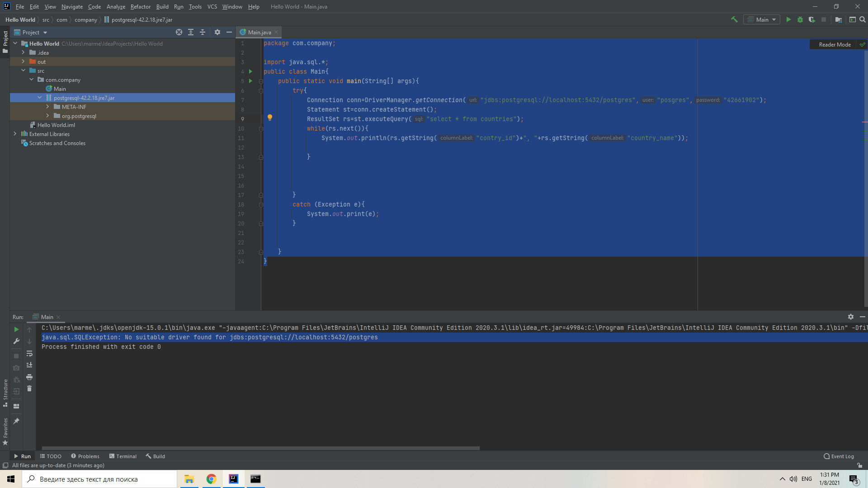Click the Windows search box in the taskbar
Screen dimensions: 868x488
tap(99, 479)
